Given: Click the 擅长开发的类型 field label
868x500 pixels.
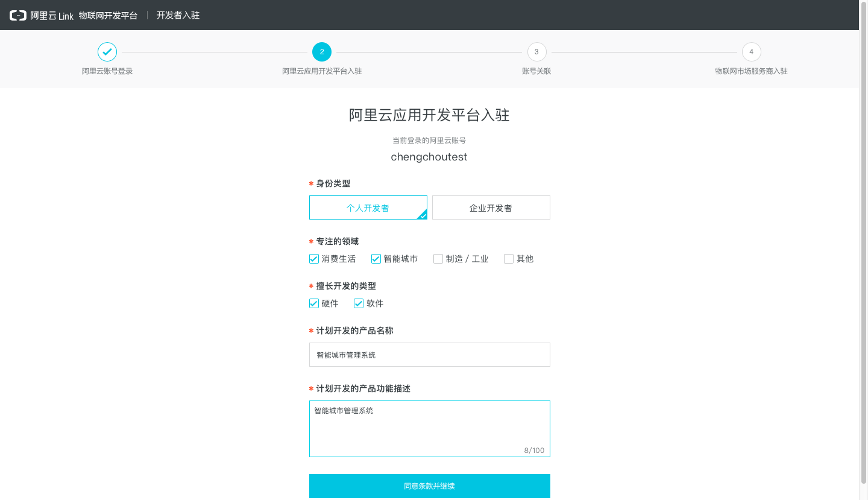Looking at the screenshot, I should pos(346,286).
